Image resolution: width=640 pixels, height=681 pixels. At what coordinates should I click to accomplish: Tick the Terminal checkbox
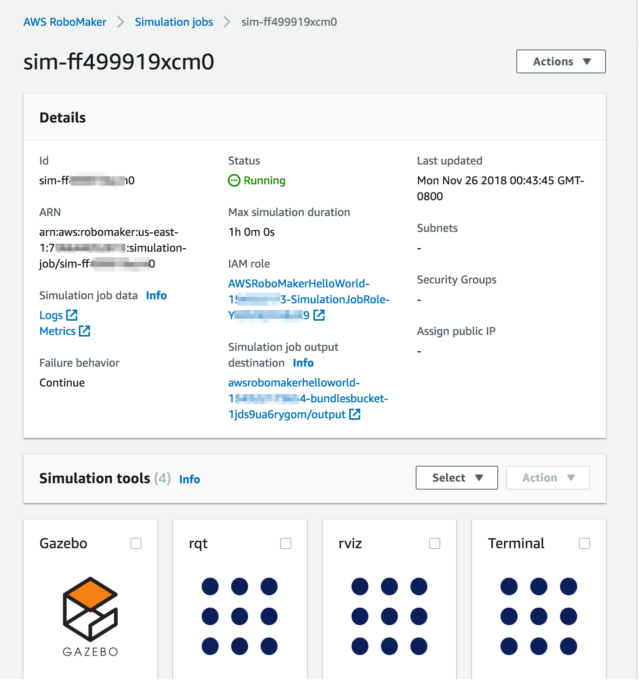pos(584,543)
